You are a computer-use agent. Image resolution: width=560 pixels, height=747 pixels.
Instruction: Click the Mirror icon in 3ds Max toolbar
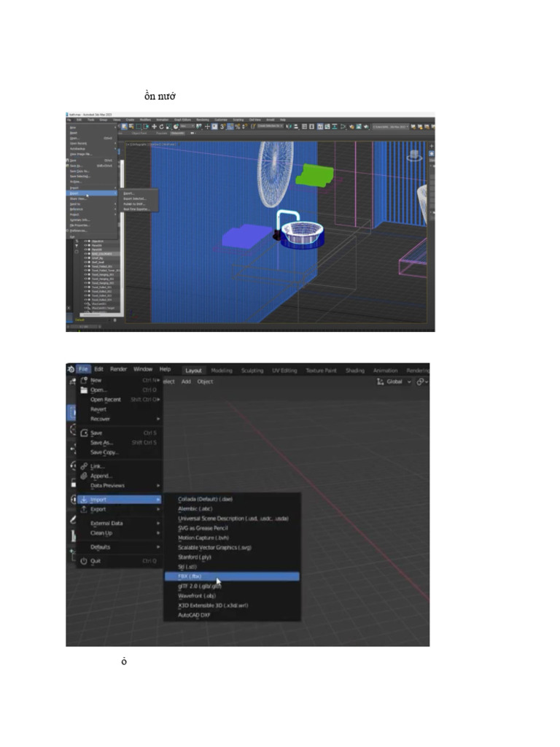pos(288,126)
